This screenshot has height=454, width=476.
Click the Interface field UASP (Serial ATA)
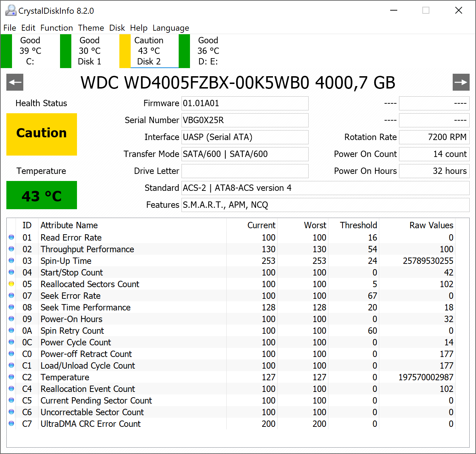pyautogui.click(x=245, y=137)
